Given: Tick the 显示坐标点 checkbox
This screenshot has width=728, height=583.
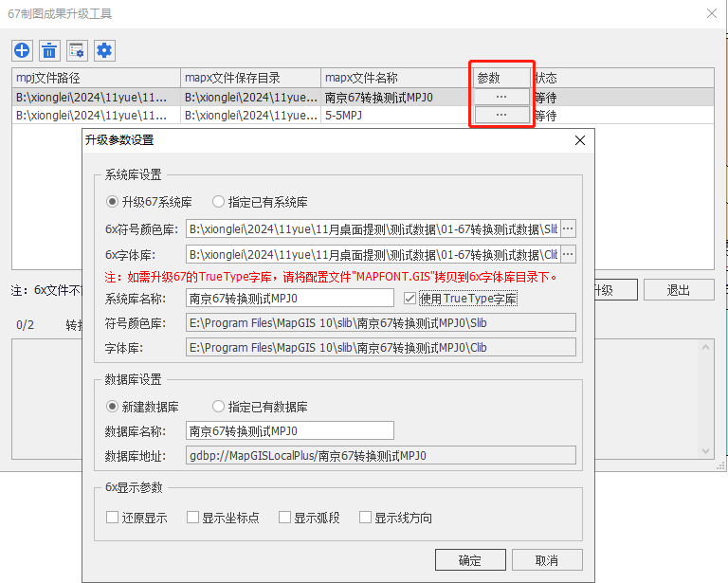Looking at the screenshot, I should pos(193,518).
